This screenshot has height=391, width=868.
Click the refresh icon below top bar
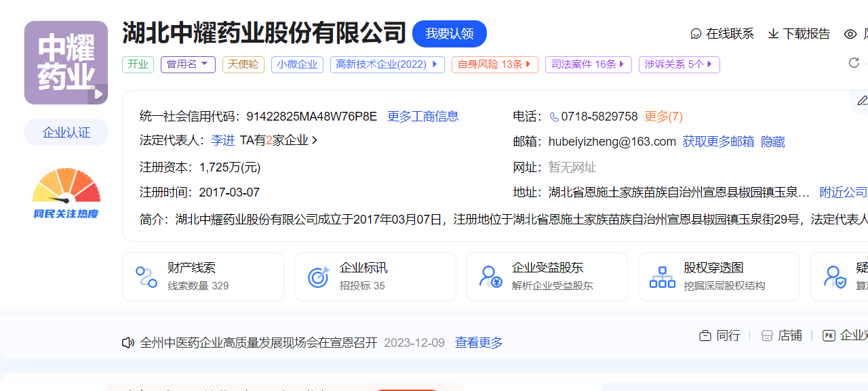click(x=854, y=63)
